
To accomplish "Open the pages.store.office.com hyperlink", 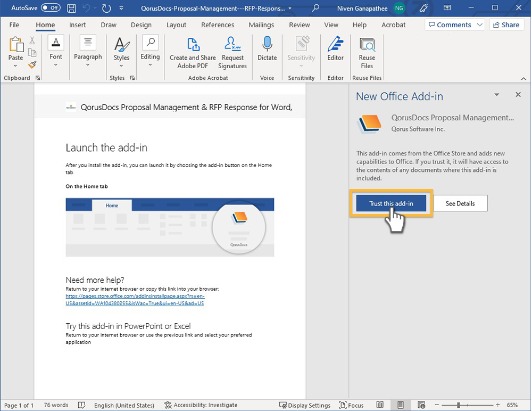I will click(135, 300).
